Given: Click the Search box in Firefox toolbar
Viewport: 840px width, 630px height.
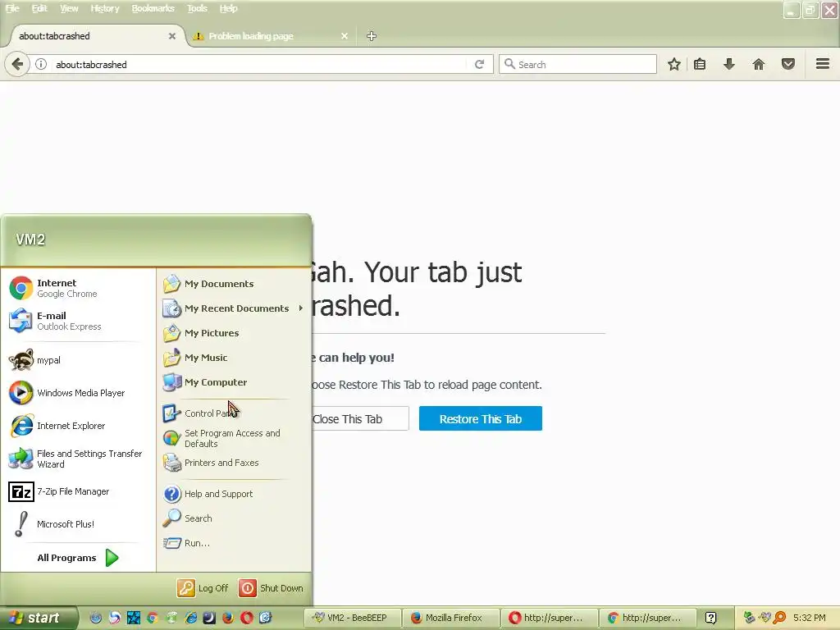Looking at the screenshot, I should tap(577, 64).
